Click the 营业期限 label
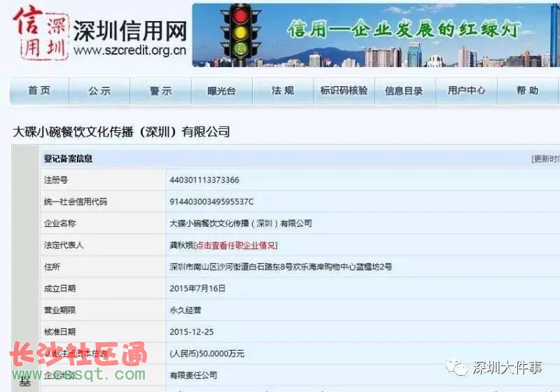 click(59, 310)
